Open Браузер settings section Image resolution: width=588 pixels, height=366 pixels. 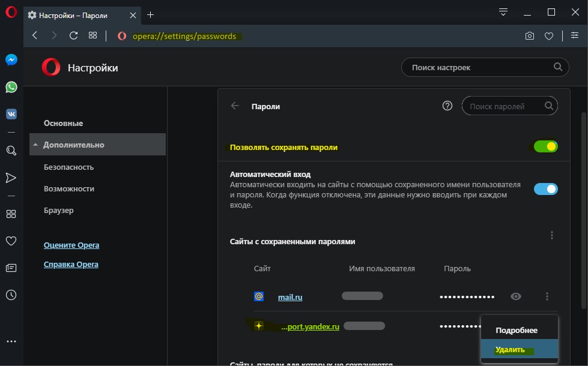[x=58, y=210]
